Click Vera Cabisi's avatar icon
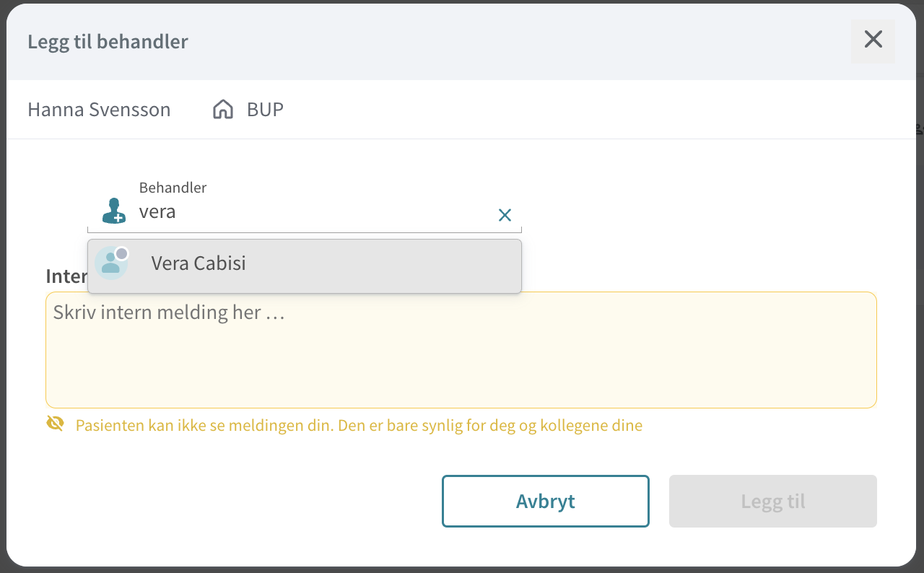924x573 pixels. [x=111, y=263]
